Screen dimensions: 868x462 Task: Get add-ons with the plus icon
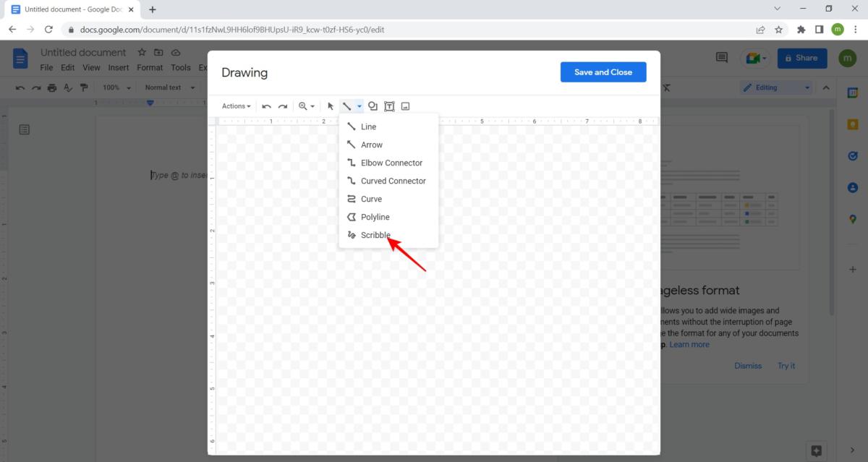[853, 269]
